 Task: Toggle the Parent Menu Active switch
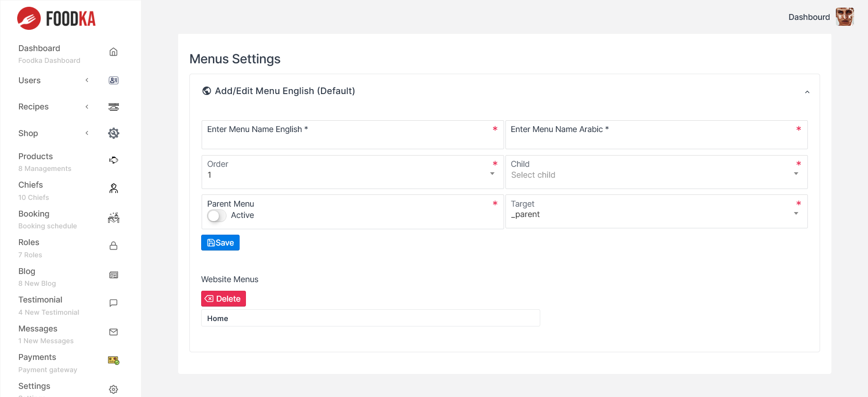click(x=217, y=216)
